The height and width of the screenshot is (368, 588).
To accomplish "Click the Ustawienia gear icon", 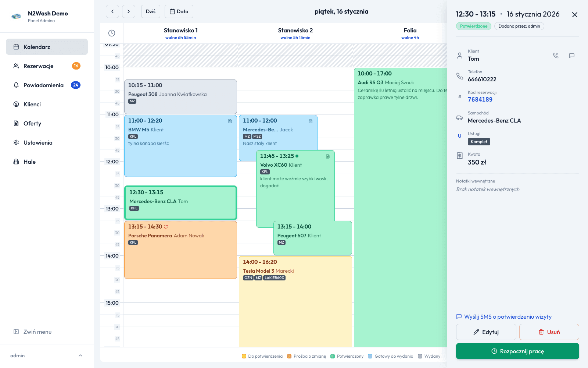I will [16, 142].
